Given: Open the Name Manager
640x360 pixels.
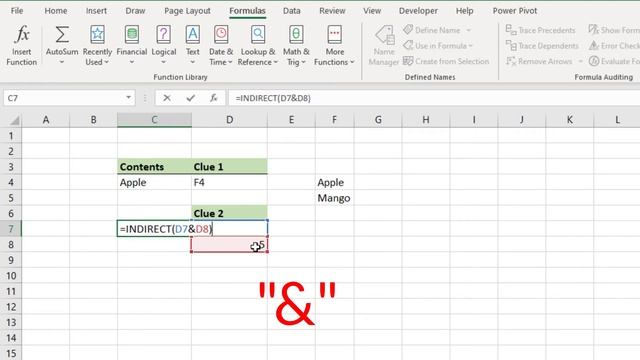Looking at the screenshot, I should point(384,46).
